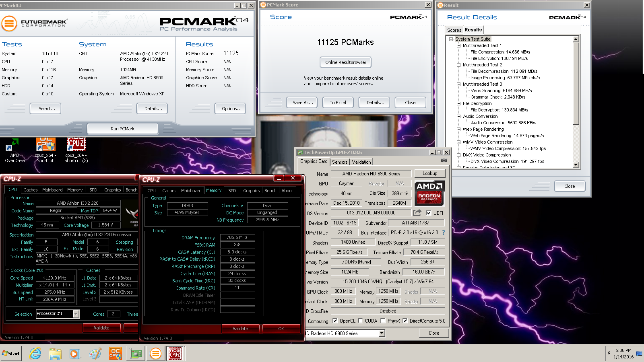Toggle the CUDA checkbox in GPU-Z
This screenshot has height=362, width=644.
click(x=360, y=321)
